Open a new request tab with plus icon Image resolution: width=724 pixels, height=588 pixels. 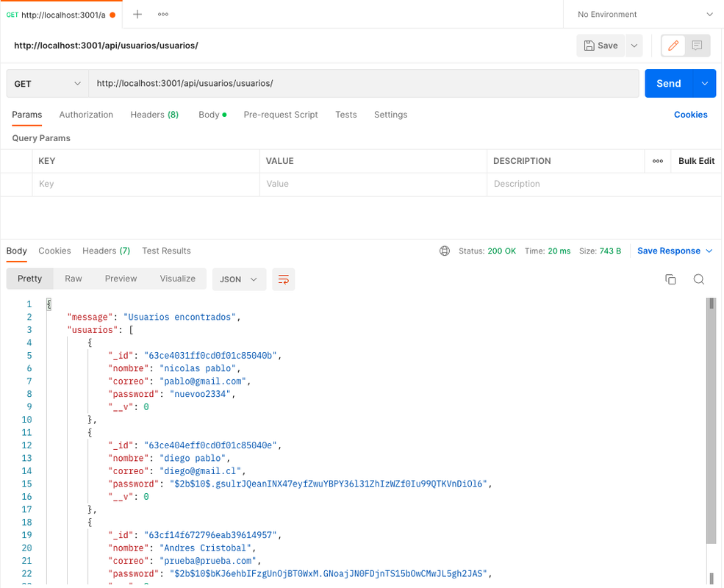point(137,14)
